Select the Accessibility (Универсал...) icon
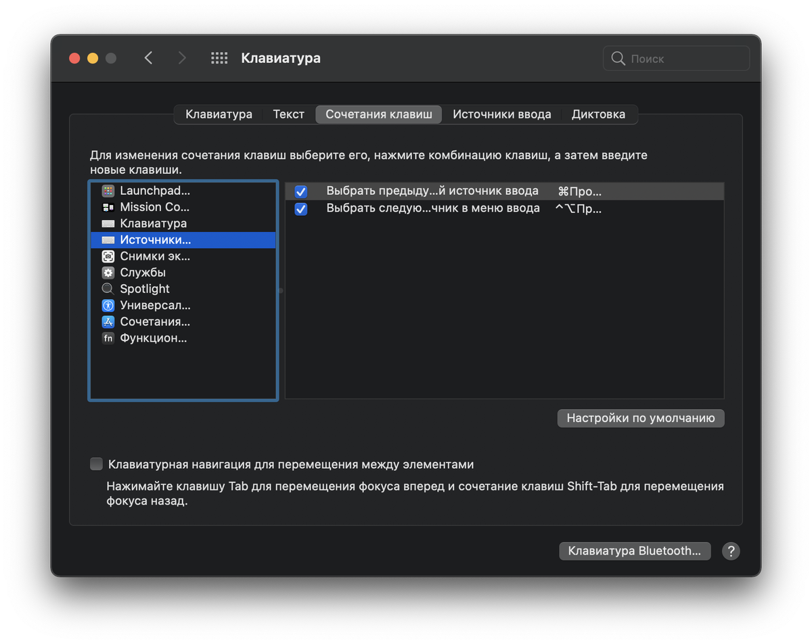Image resolution: width=812 pixels, height=644 pixels. 108,306
